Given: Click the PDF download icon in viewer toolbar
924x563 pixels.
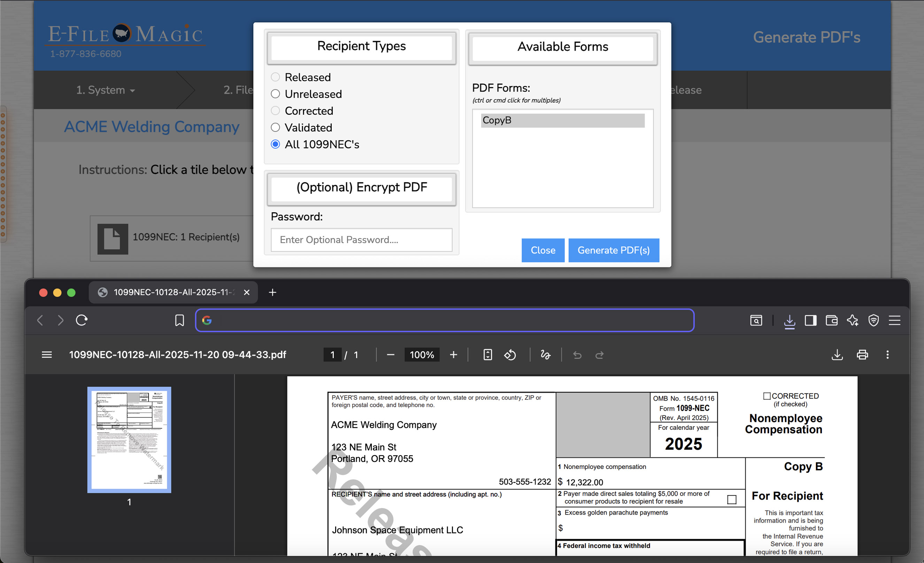Looking at the screenshot, I should point(837,355).
